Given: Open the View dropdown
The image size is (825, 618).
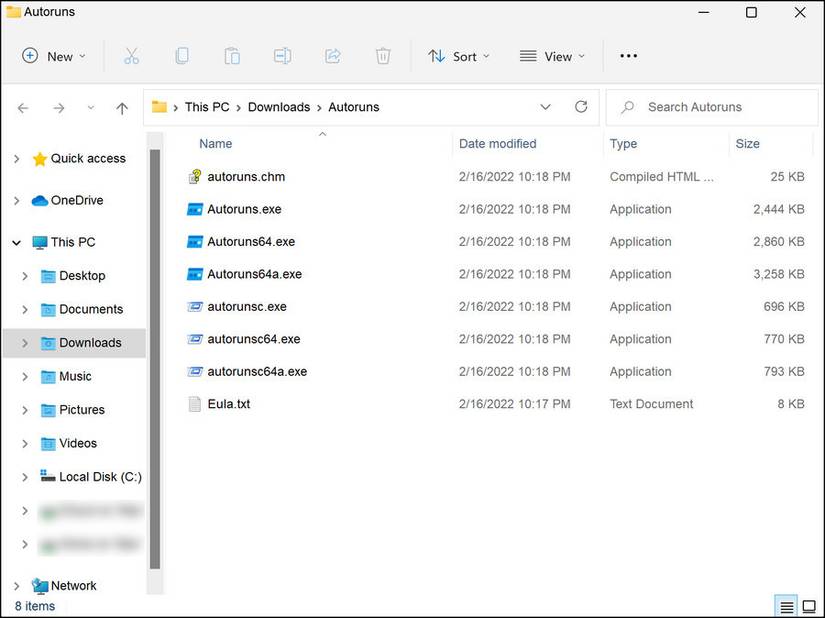Looking at the screenshot, I should (552, 56).
